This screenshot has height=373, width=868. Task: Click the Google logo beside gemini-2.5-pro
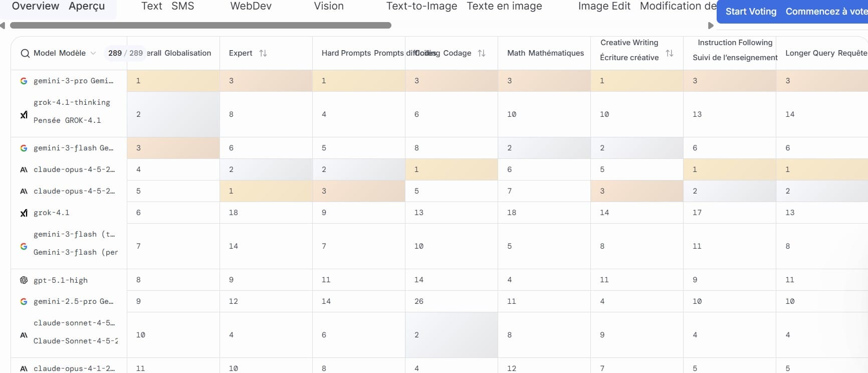[24, 302]
